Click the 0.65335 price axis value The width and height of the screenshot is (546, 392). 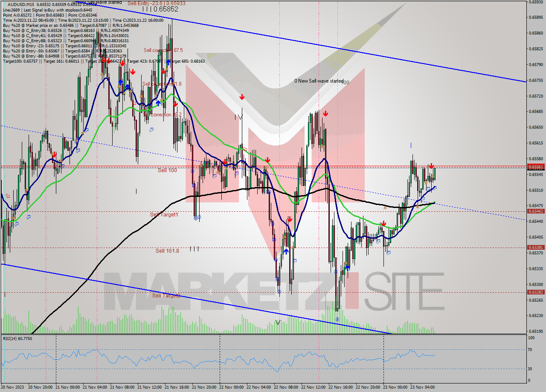[536, 268]
